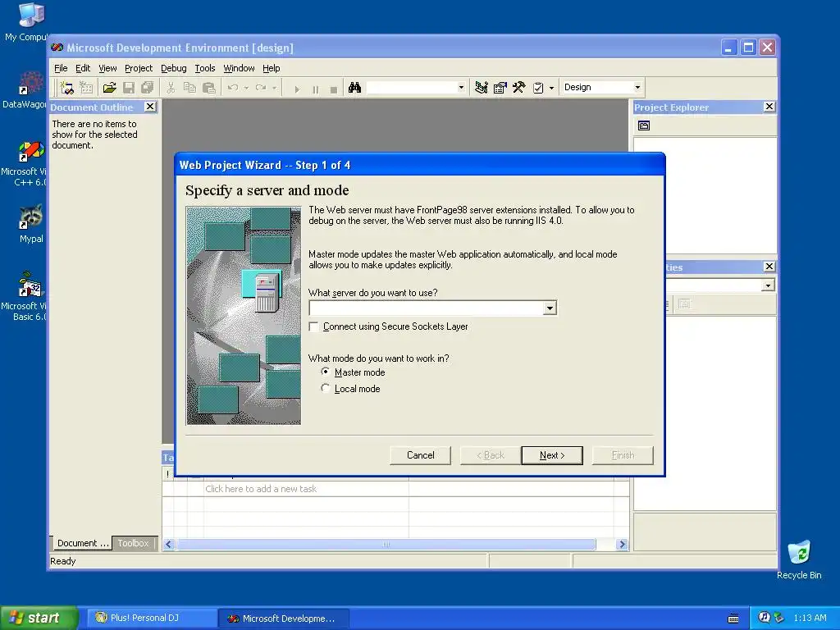The width and height of the screenshot is (840, 630).
Task: Expand the Redo history dropdown arrow
Action: [x=274, y=87]
